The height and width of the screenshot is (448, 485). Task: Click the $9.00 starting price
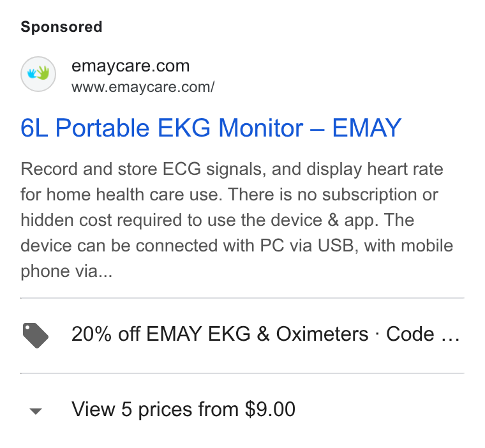tap(270, 410)
